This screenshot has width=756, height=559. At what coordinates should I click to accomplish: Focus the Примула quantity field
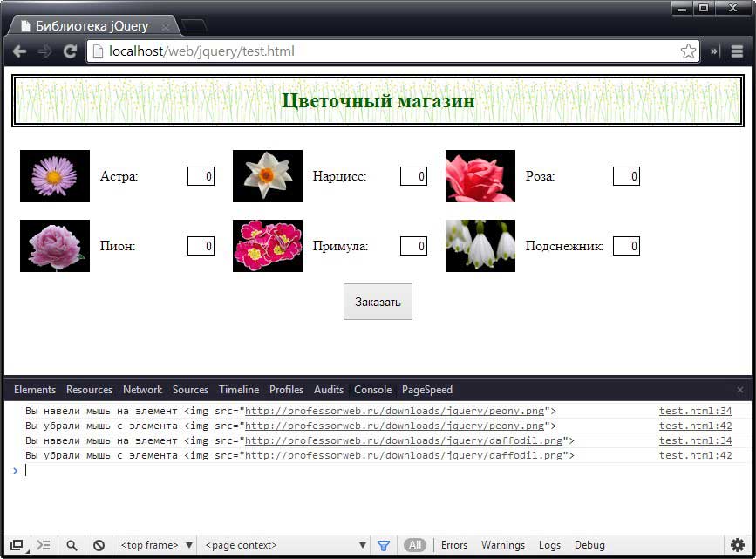413,246
